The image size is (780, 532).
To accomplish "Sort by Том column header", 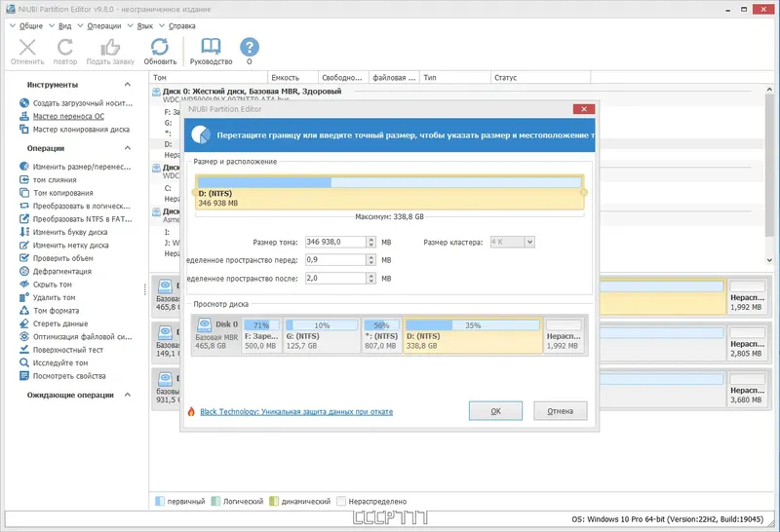I will (208, 78).
